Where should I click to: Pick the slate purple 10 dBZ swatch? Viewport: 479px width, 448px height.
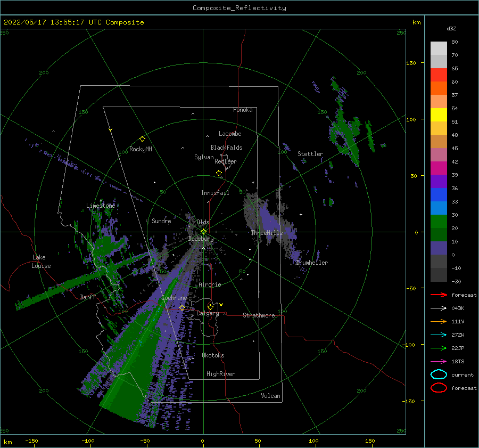point(439,248)
